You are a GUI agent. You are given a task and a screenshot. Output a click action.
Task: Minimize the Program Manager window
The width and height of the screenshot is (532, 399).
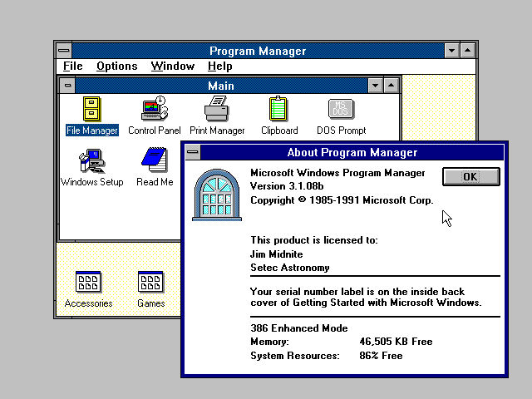[452, 51]
